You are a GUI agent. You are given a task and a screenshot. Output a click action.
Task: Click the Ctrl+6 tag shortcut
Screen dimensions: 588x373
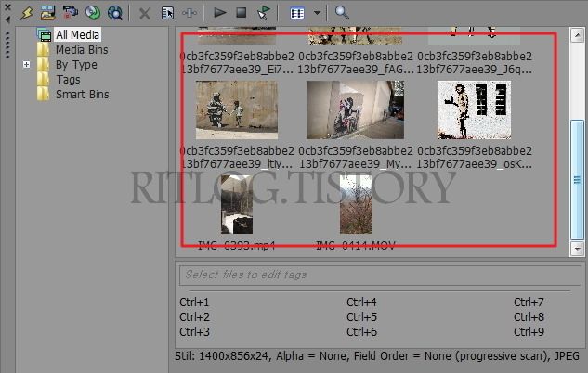[x=361, y=332]
